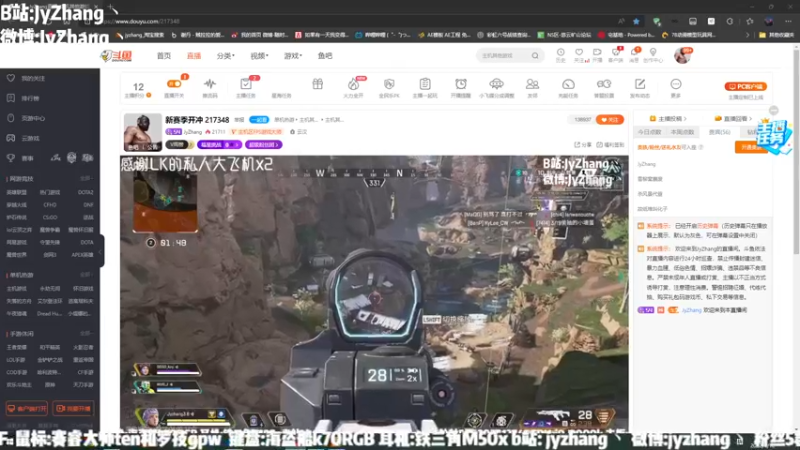The width and height of the screenshot is (800, 450).
Task: Click the search magnifier icon
Action: point(535,56)
